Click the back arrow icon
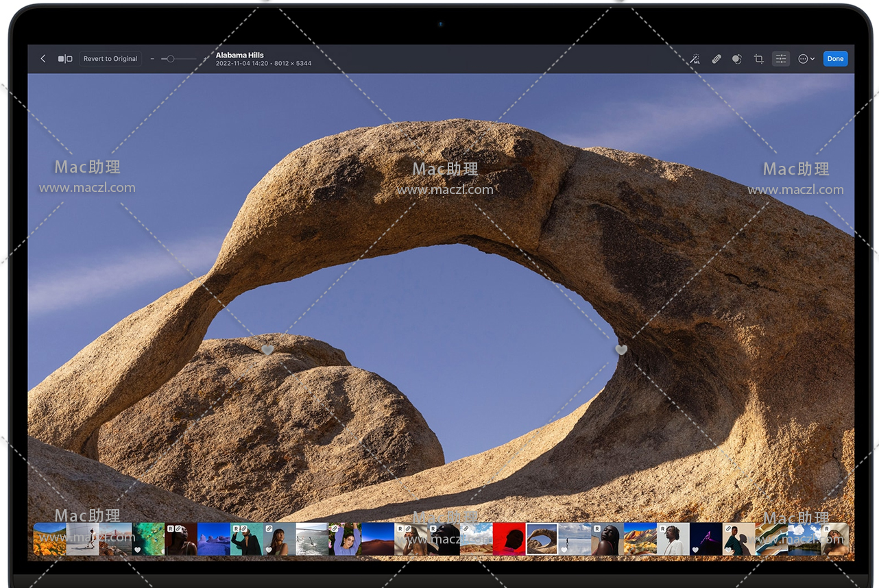Viewport: 879px width, 588px height. click(x=43, y=59)
